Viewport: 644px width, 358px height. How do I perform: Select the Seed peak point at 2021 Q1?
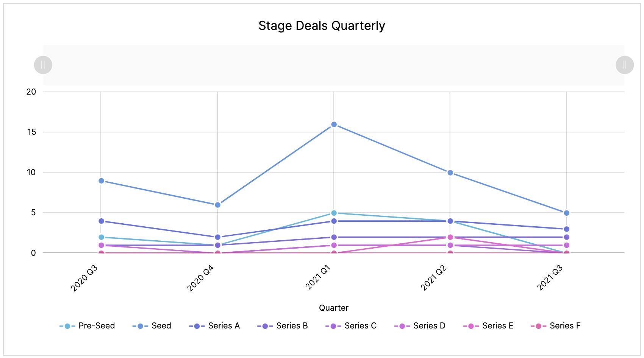[334, 123]
